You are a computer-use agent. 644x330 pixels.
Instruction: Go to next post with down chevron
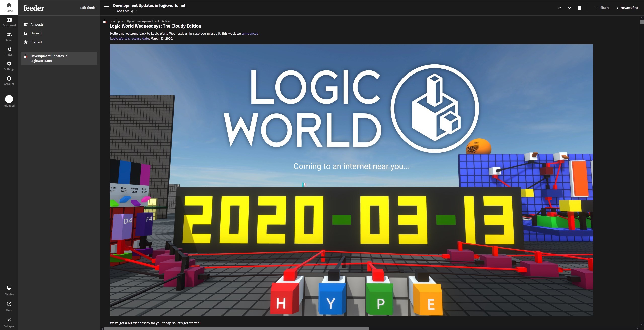(x=569, y=8)
